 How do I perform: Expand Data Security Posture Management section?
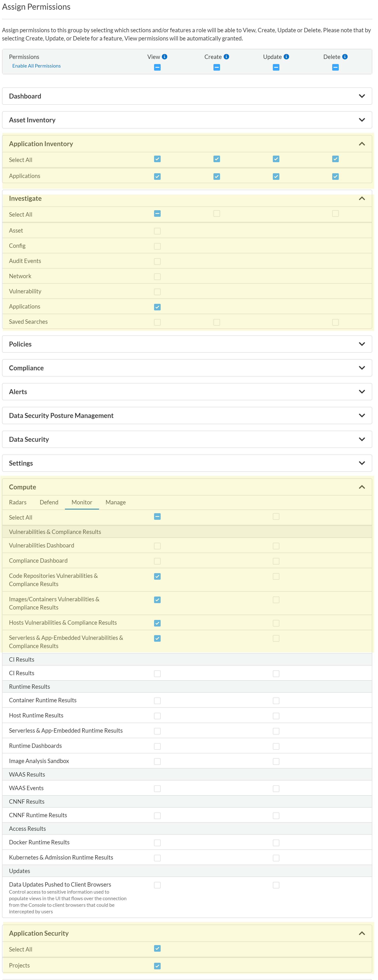[x=187, y=415]
